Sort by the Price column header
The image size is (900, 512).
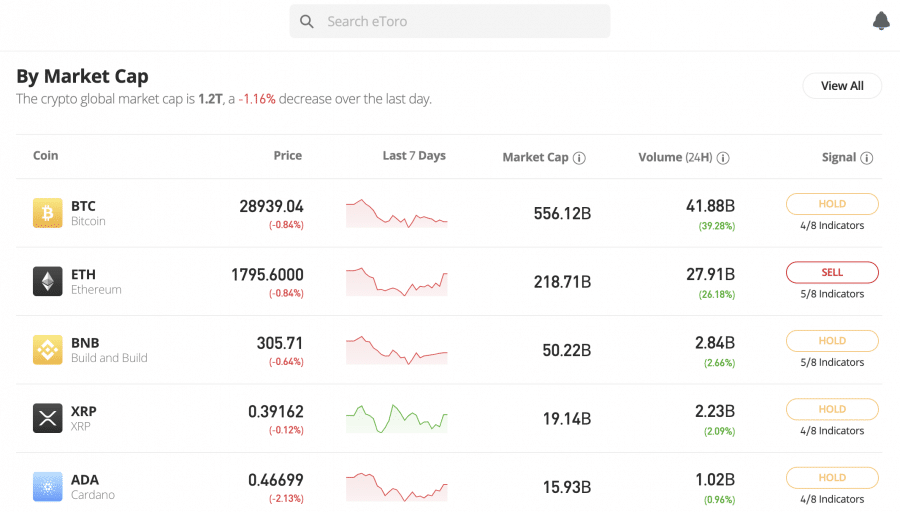click(288, 156)
